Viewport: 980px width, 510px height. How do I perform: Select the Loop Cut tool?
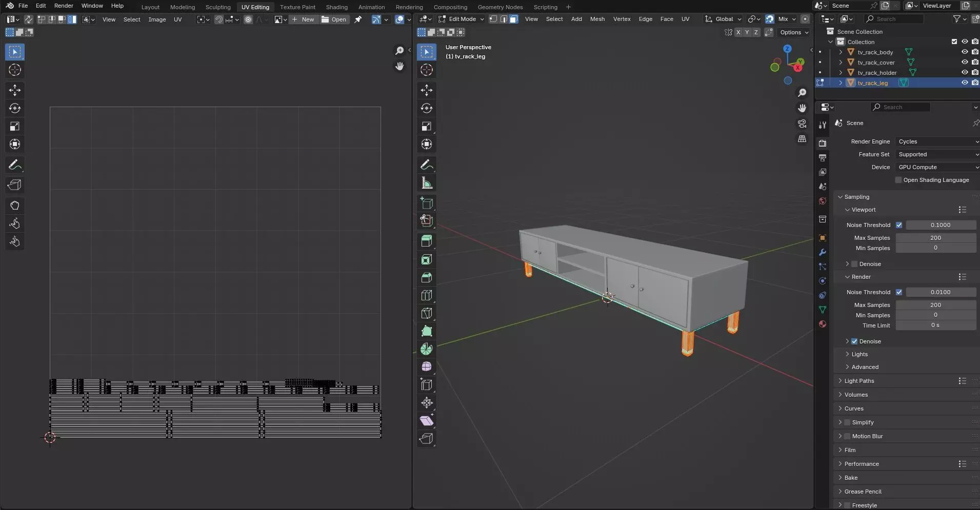(426, 295)
